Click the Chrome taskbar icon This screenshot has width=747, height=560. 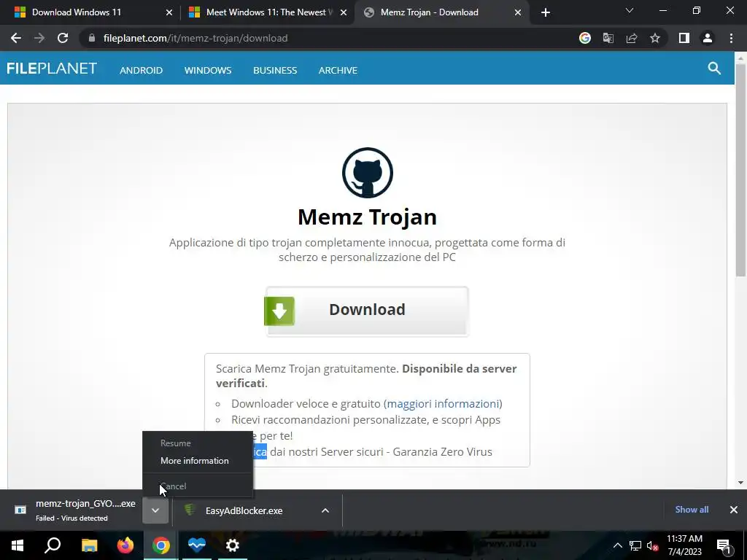point(161,545)
